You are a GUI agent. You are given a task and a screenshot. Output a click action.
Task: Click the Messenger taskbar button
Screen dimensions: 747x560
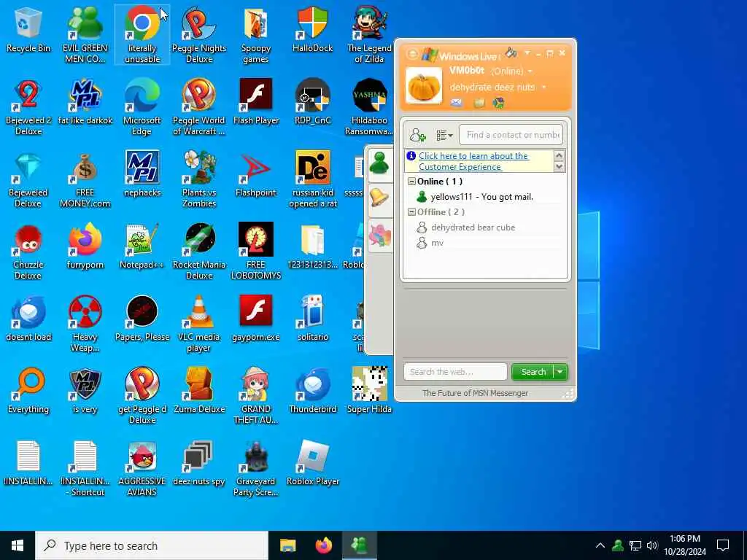tap(360, 545)
